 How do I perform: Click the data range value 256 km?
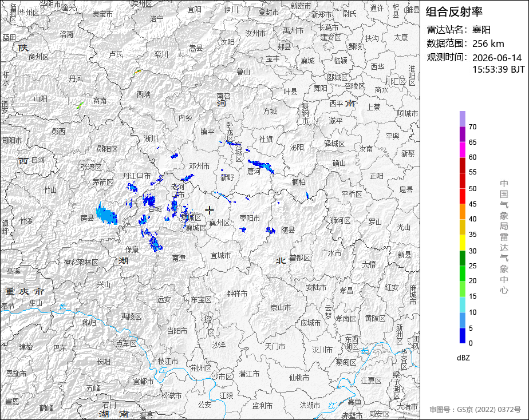488,43
